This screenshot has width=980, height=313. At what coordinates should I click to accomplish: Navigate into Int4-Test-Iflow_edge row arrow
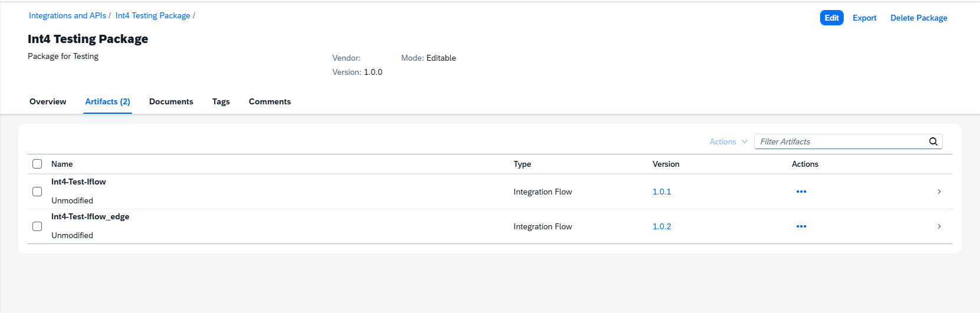(939, 226)
